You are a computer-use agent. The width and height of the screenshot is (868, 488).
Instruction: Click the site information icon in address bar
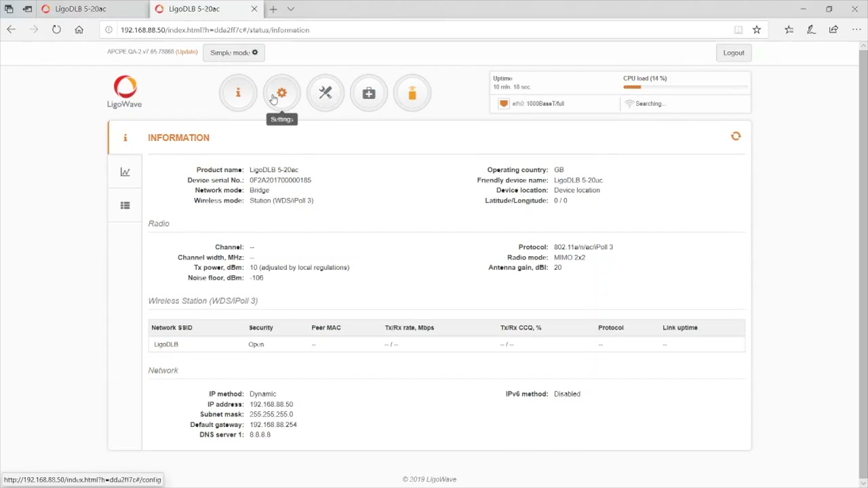click(108, 30)
